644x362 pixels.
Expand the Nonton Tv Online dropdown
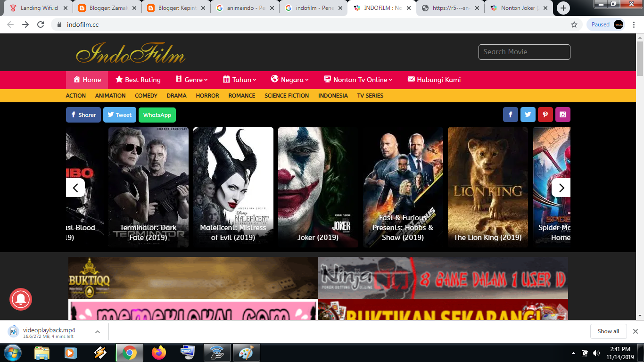pos(358,80)
